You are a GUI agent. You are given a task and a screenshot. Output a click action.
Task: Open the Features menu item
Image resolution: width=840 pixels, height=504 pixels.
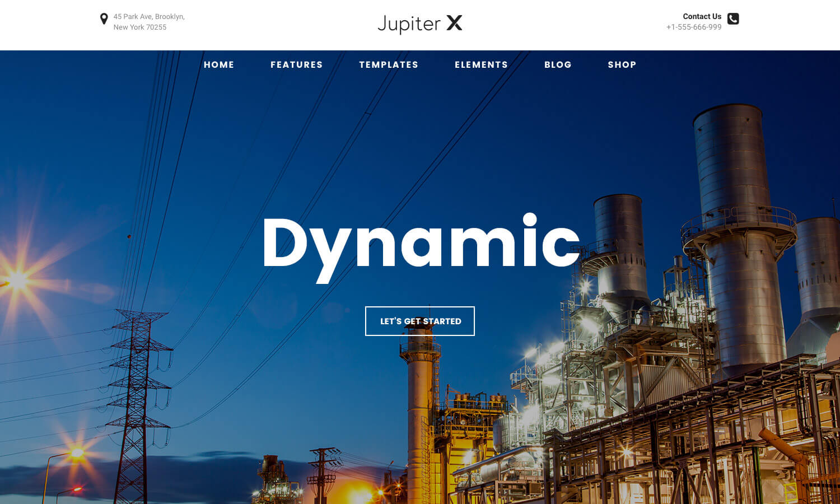tap(297, 65)
